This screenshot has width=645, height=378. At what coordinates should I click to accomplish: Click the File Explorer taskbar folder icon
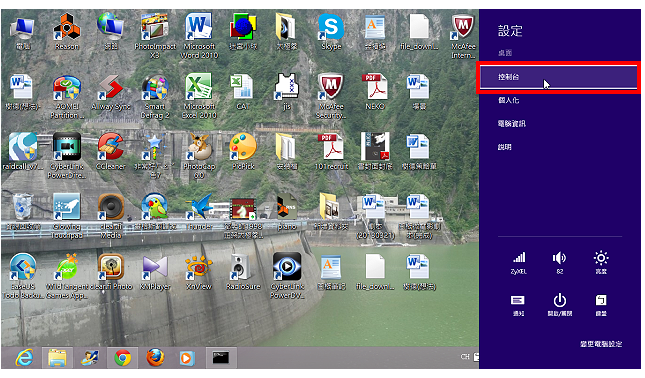coord(57,357)
